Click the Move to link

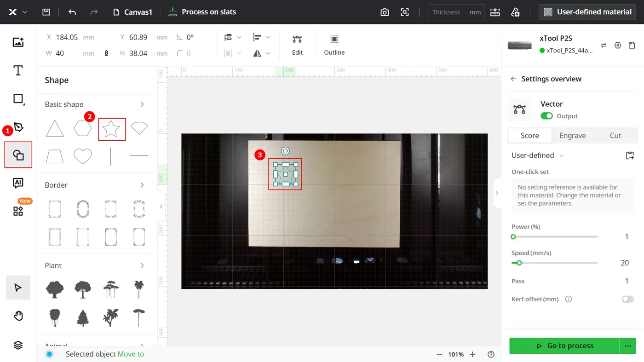click(x=131, y=354)
